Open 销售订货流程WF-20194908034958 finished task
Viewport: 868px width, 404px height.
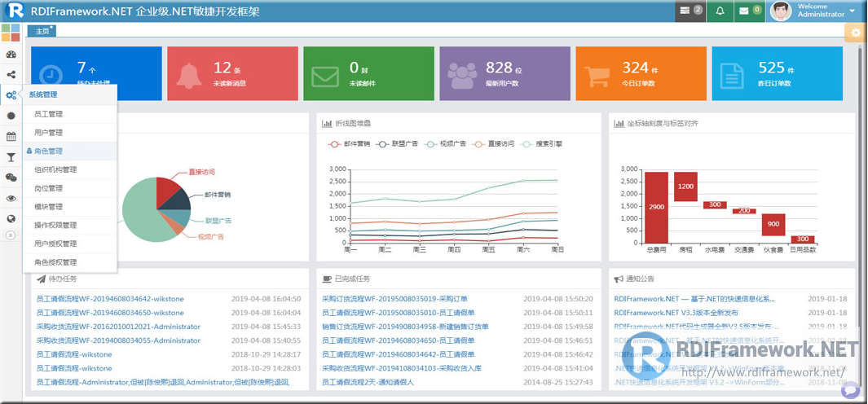(x=405, y=327)
